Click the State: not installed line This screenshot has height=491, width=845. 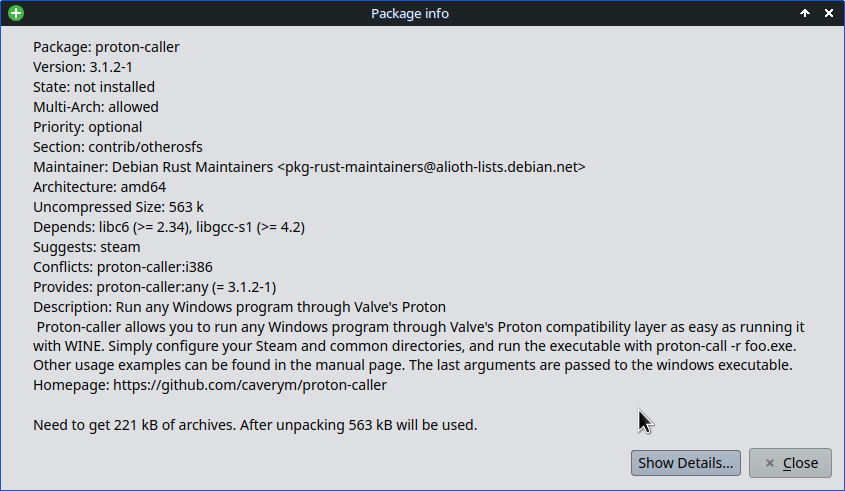click(94, 87)
